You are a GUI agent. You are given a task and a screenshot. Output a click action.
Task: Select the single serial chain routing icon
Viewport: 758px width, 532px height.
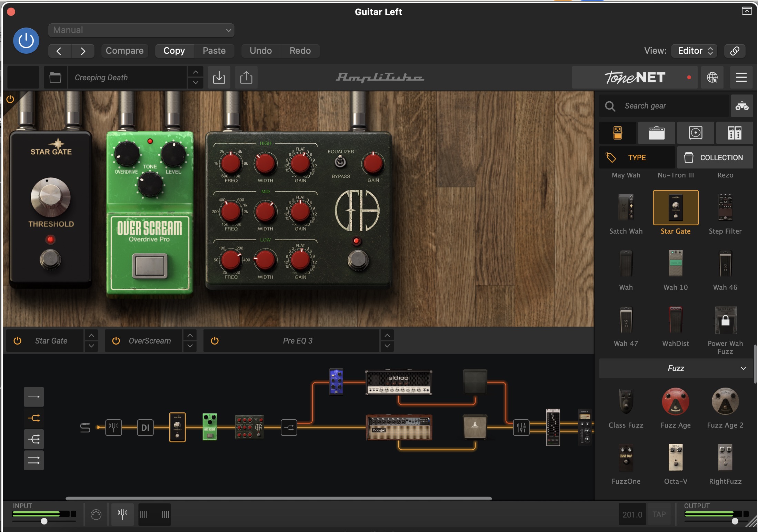34,397
